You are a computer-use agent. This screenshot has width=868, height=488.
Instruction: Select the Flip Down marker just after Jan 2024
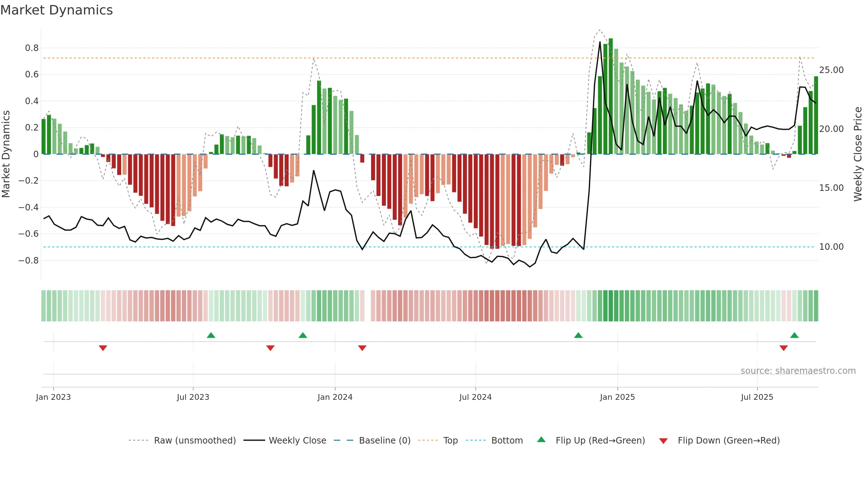click(x=362, y=348)
